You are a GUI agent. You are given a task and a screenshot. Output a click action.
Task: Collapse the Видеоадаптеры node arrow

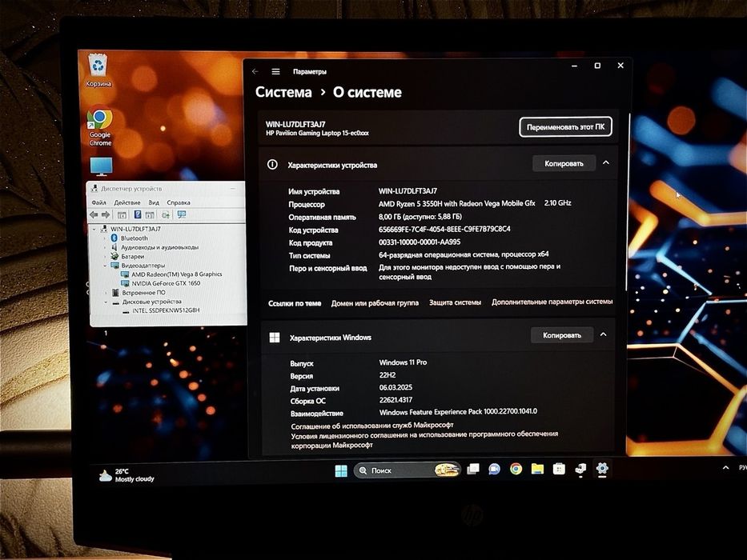tap(106, 266)
